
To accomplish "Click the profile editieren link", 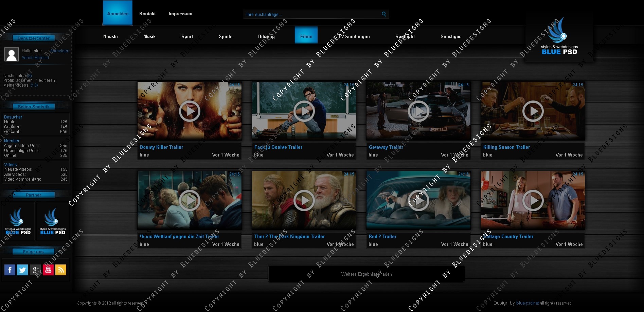I will (x=47, y=80).
